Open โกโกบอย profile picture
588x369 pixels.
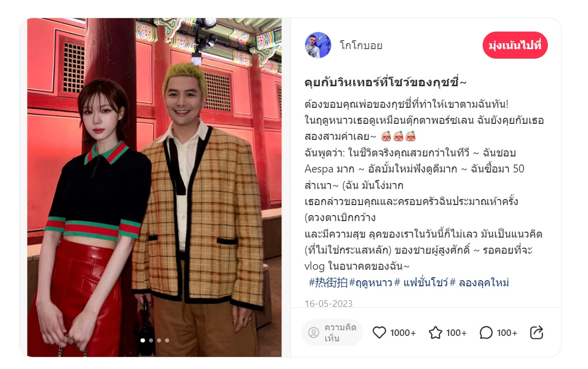click(318, 45)
